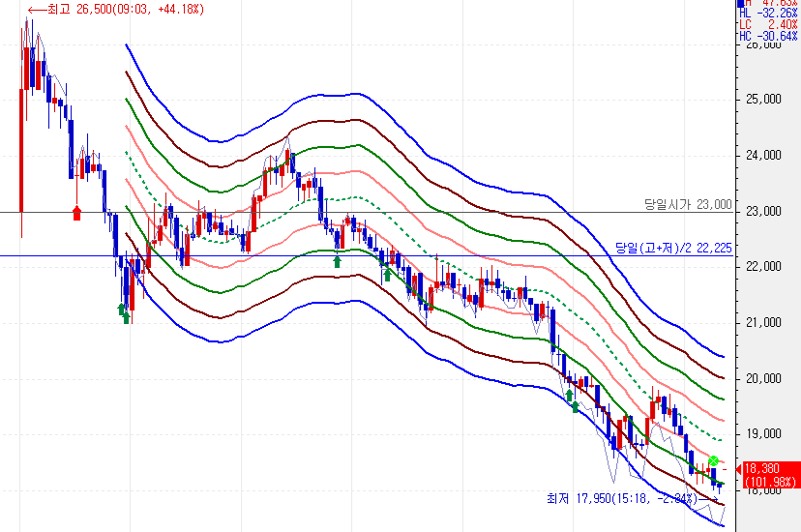Select the leftmost green arrow under the 22,225 line
The width and height of the screenshot is (801, 532).
click(x=337, y=260)
